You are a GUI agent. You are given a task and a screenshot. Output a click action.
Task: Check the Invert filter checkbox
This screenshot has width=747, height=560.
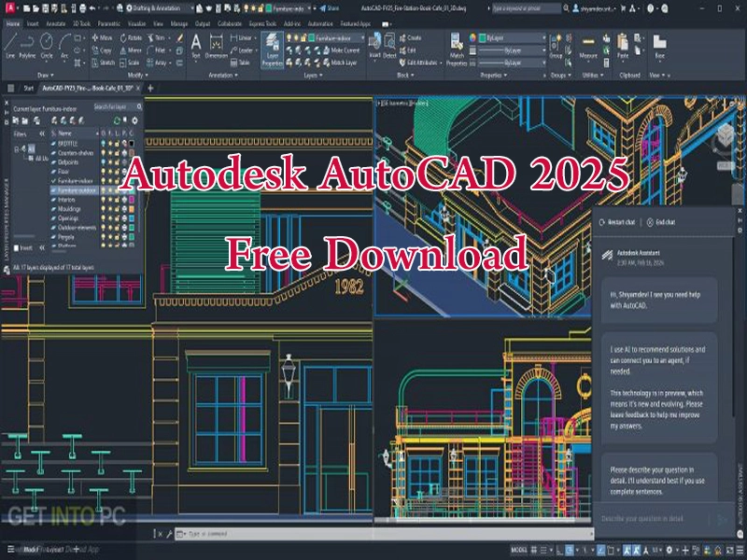[17, 247]
